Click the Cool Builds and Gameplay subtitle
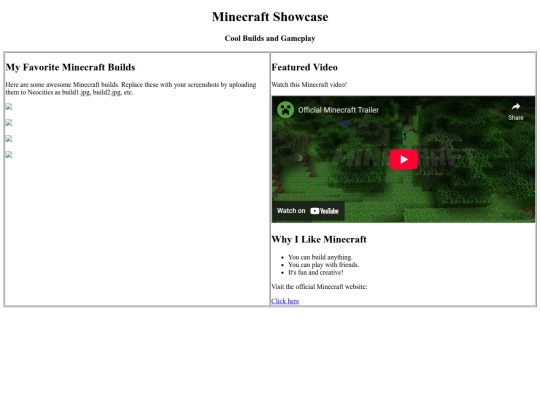 (270, 38)
